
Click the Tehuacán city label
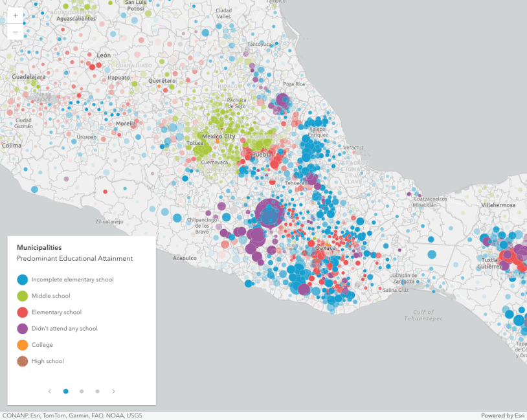[295, 183]
